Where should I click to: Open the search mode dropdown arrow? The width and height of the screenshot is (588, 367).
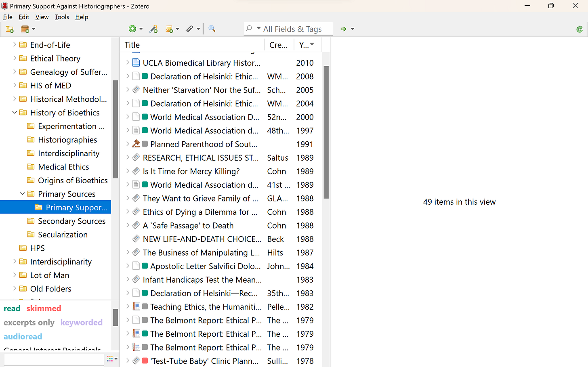point(259,29)
